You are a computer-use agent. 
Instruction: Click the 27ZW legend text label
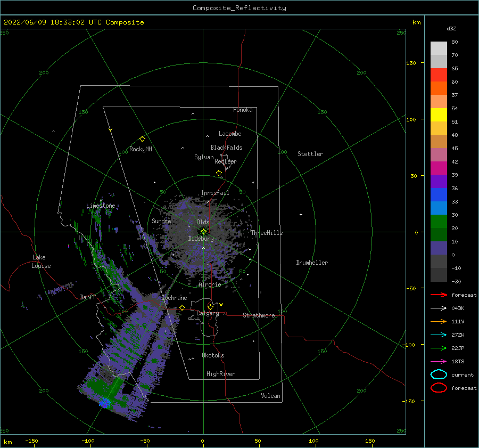[458, 335]
